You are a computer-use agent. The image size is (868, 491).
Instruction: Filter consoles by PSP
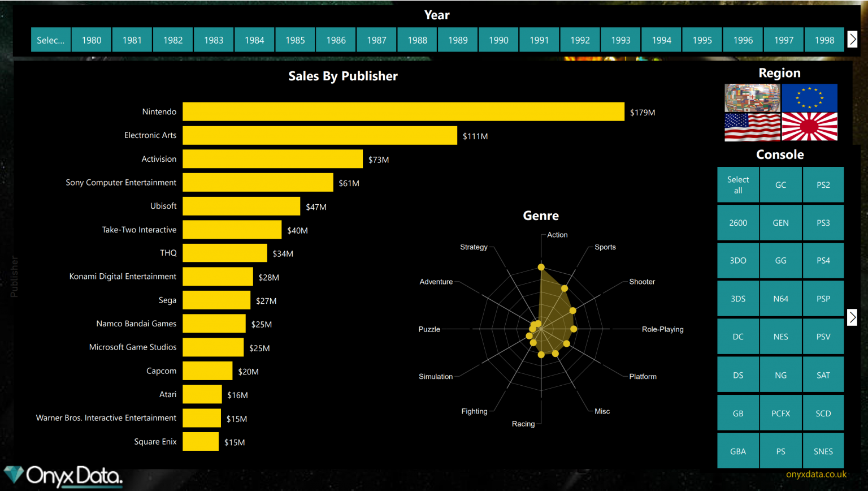point(823,298)
